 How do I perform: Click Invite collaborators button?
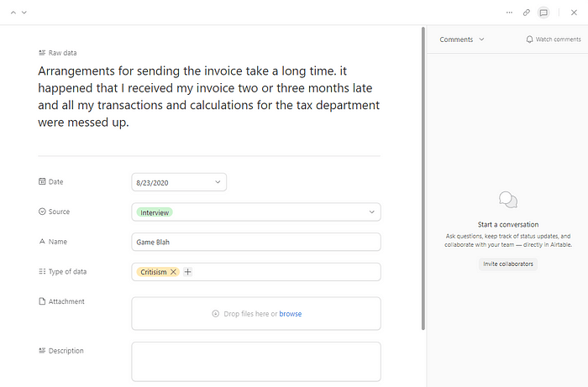[x=507, y=264]
